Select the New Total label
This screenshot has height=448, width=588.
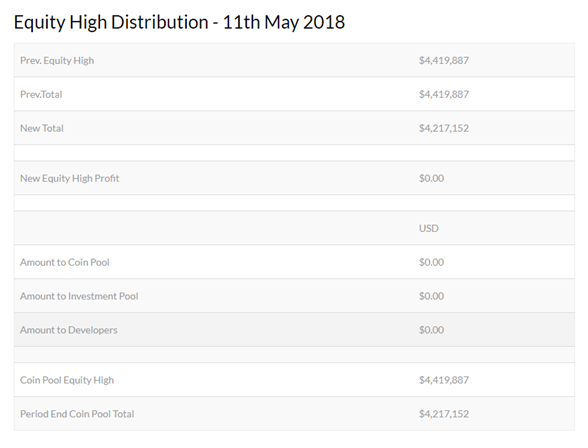[42, 128]
